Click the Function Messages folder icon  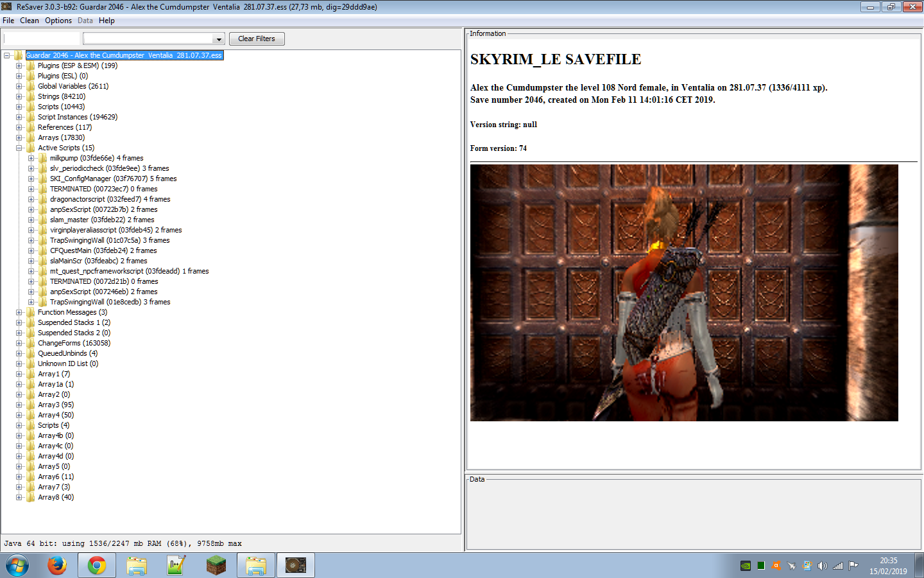click(x=30, y=312)
